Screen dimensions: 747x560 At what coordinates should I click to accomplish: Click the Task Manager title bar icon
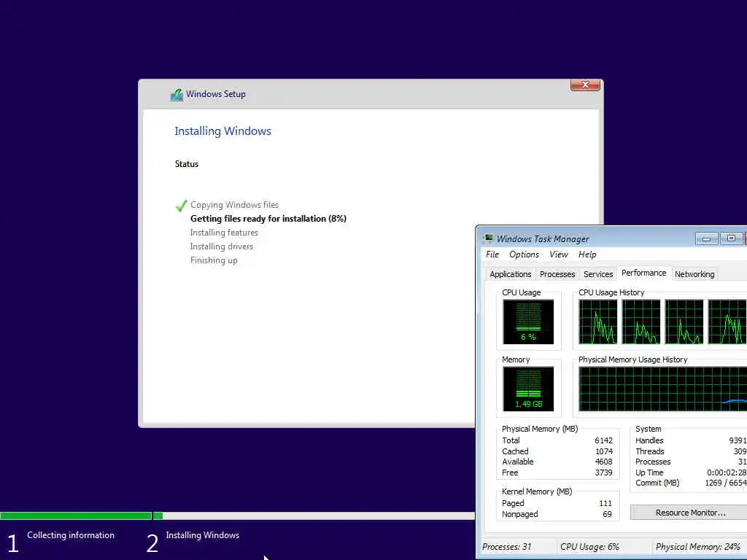tap(488, 238)
